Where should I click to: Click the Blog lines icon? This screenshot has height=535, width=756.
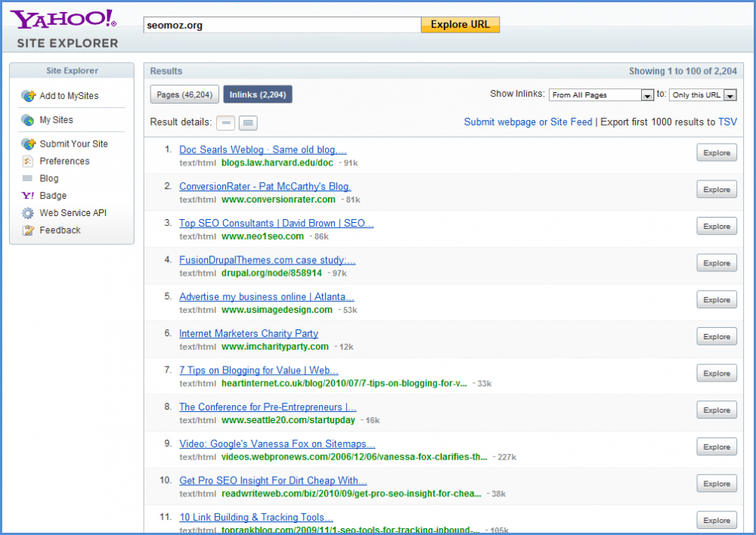coord(27,178)
